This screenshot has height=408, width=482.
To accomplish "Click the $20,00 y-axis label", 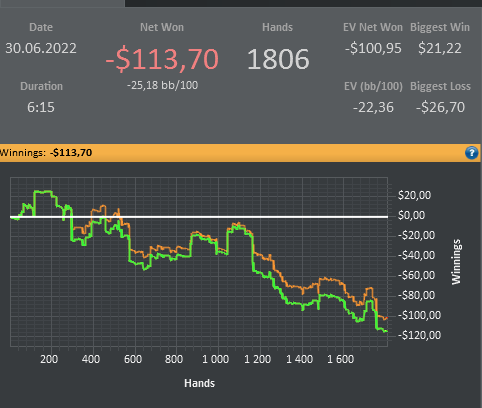I will click(414, 195).
